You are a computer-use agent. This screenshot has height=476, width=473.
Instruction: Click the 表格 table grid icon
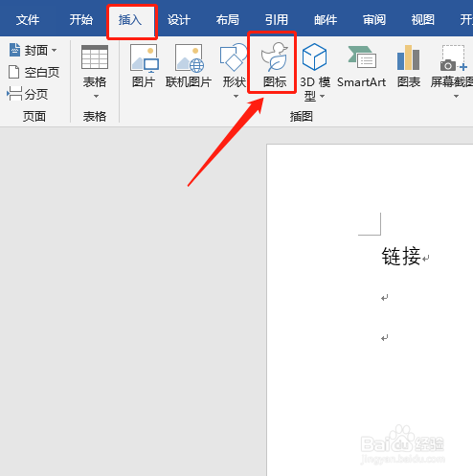[x=95, y=57]
